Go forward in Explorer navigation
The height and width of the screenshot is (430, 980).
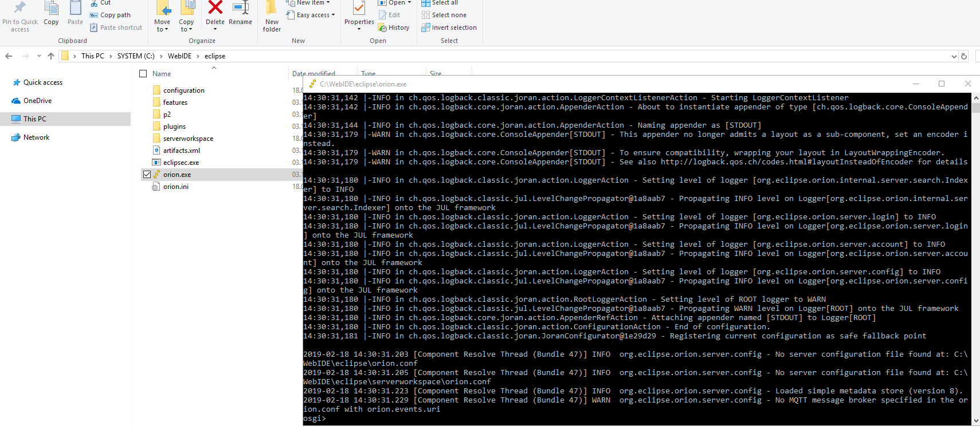tap(25, 56)
